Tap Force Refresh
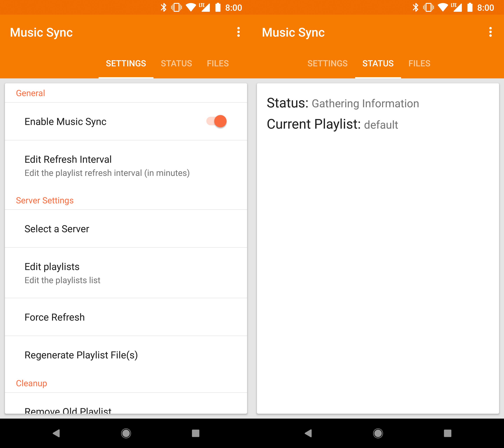 126,317
